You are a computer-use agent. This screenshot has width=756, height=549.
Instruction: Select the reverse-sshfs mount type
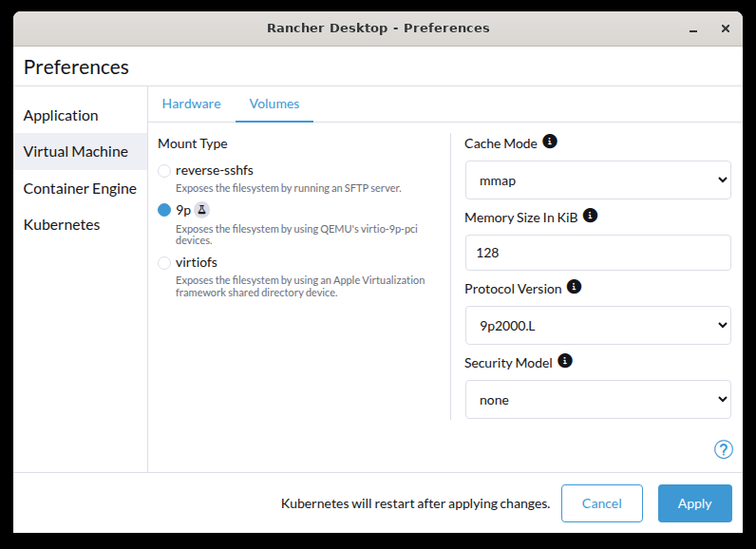pos(164,171)
